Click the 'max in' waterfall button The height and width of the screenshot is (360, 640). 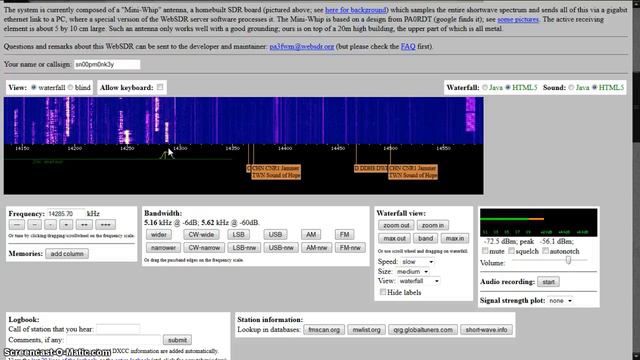pos(455,238)
